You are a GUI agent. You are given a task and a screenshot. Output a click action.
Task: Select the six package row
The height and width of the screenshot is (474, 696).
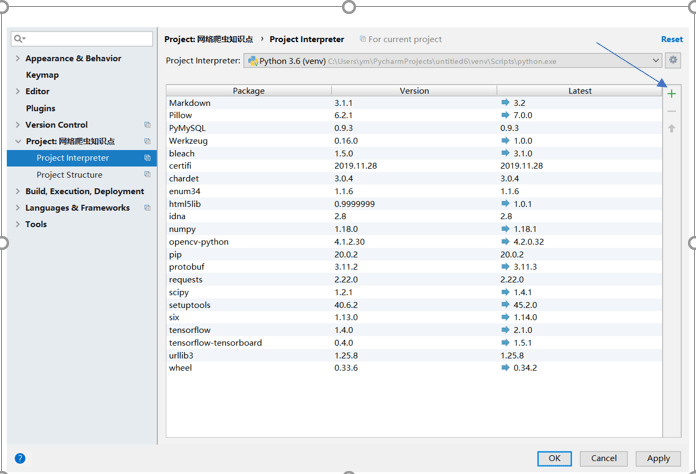414,317
